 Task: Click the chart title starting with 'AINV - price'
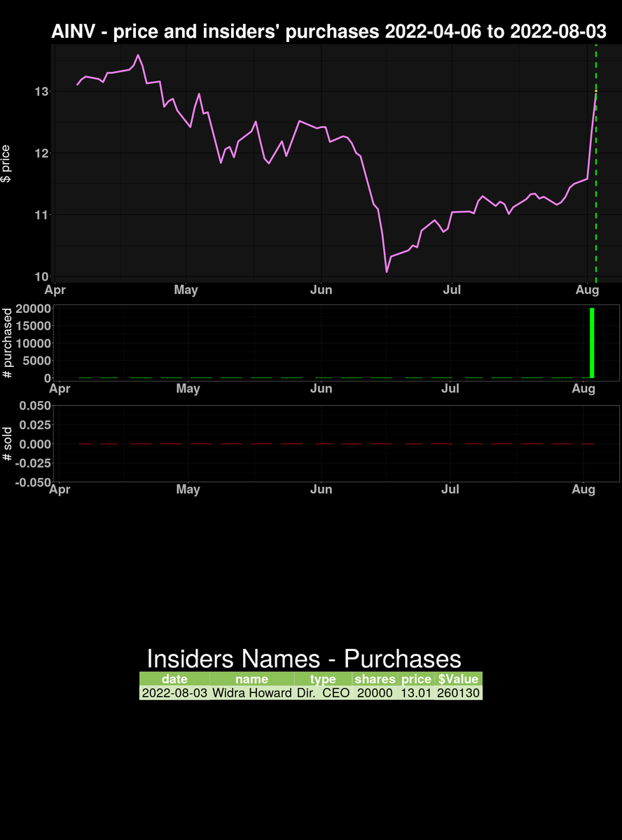329,31
